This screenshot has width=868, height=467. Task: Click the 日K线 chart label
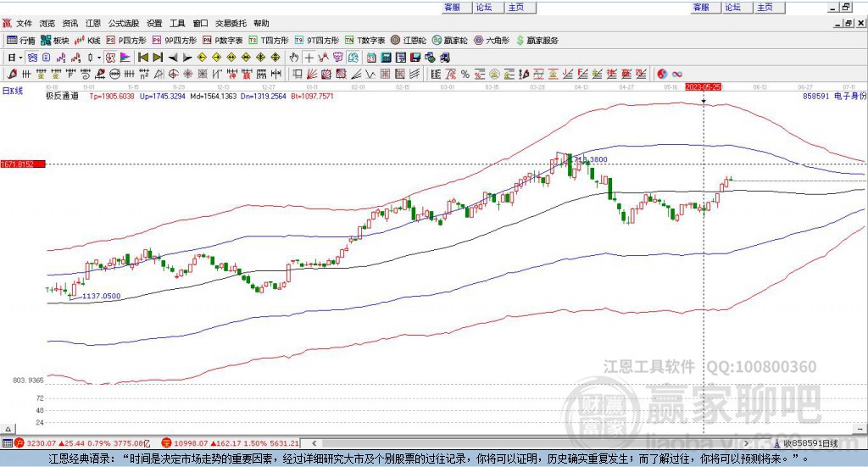tap(13, 91)
